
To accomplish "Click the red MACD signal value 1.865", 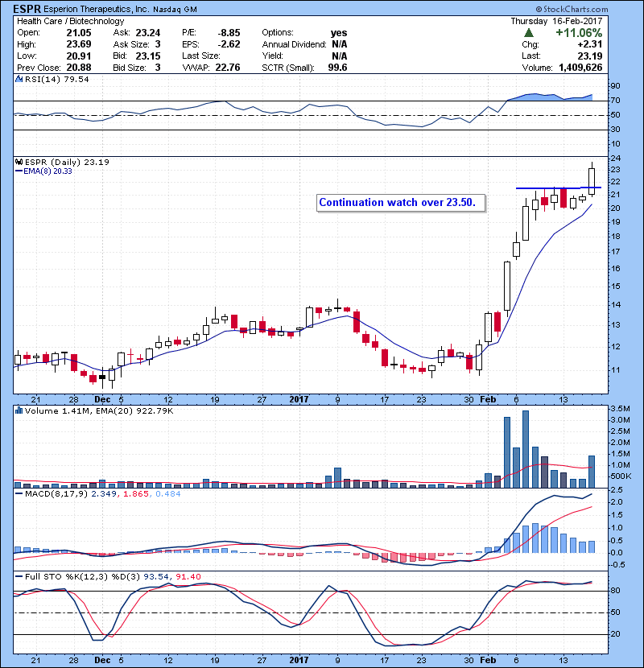I will pyautogui.click(x=136, y=494).
